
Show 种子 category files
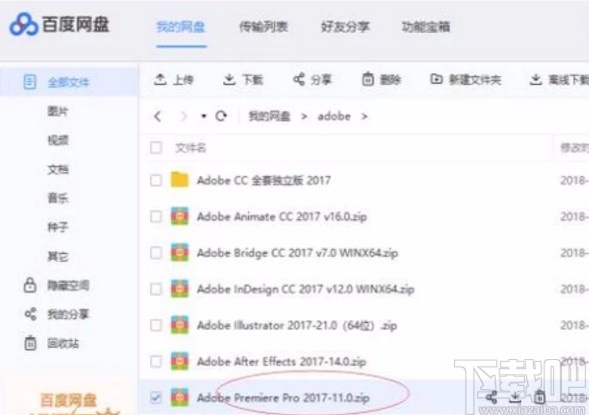click(58, 227)
